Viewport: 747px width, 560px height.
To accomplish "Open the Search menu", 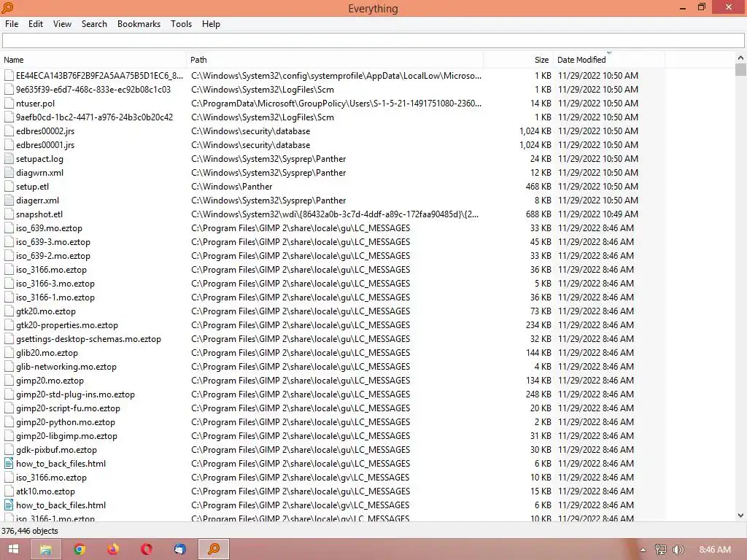I will (94, 24).
